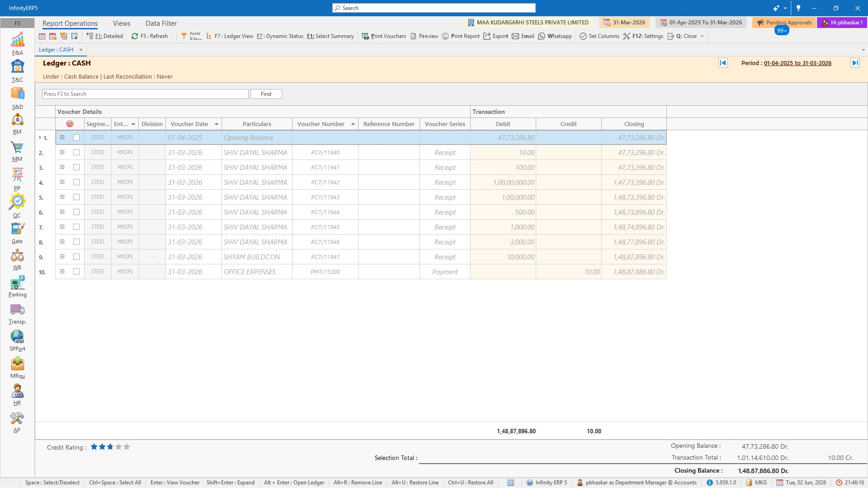
Task: Open Set Columns
Action: pyautogui.click(x=599, y=36)
